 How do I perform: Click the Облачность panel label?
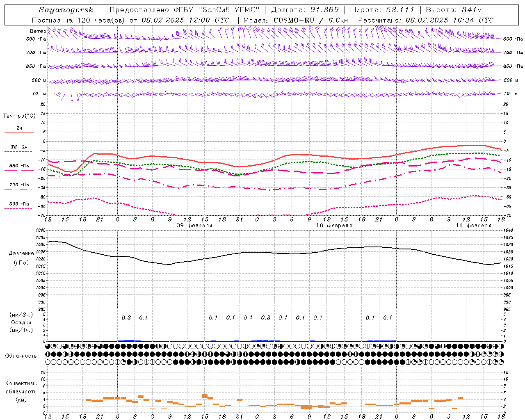tap(21, 356)
